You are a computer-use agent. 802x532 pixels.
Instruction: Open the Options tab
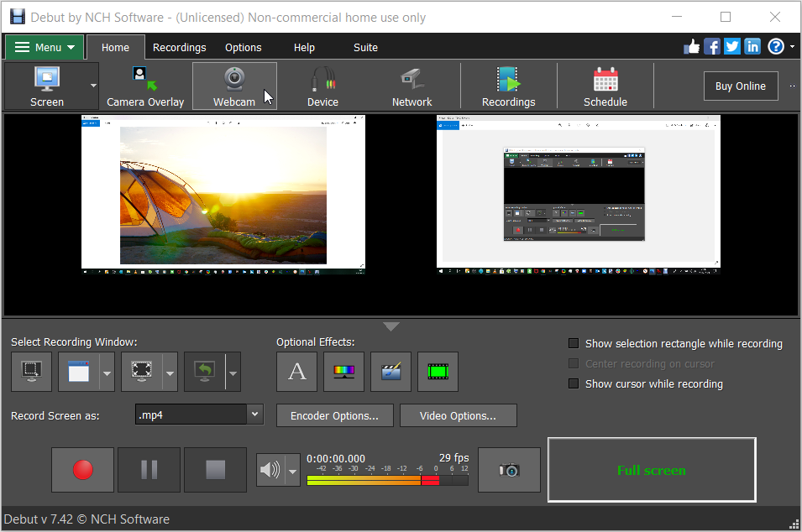244,48
